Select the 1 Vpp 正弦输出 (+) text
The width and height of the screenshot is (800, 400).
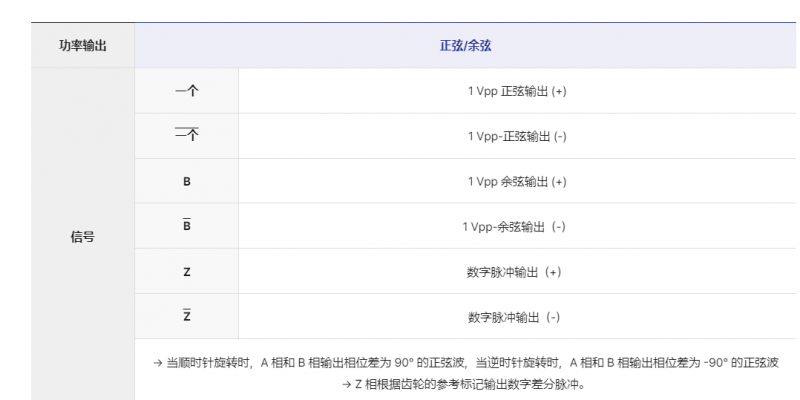click(x=517, y=91)
